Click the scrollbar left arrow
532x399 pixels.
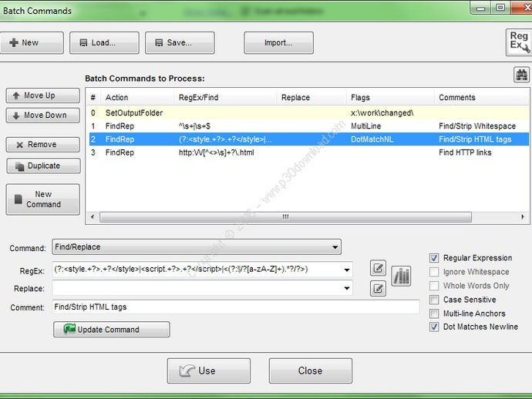(93, 217)
